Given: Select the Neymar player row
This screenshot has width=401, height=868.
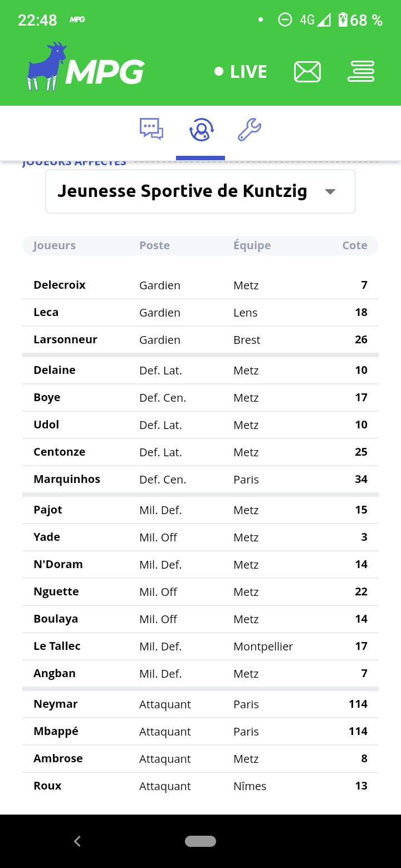Looking at the screenshot, I should pos(200,704).
